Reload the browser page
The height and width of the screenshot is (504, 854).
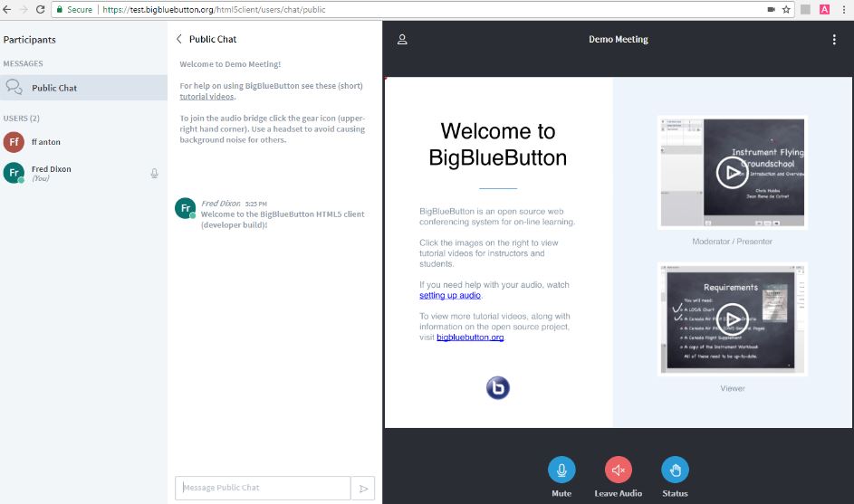[41, 9]
